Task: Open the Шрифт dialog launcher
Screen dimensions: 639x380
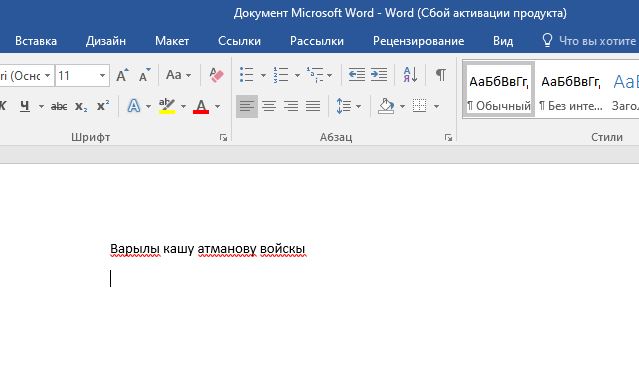Action: pyautogui.click(x=223, y=137)
